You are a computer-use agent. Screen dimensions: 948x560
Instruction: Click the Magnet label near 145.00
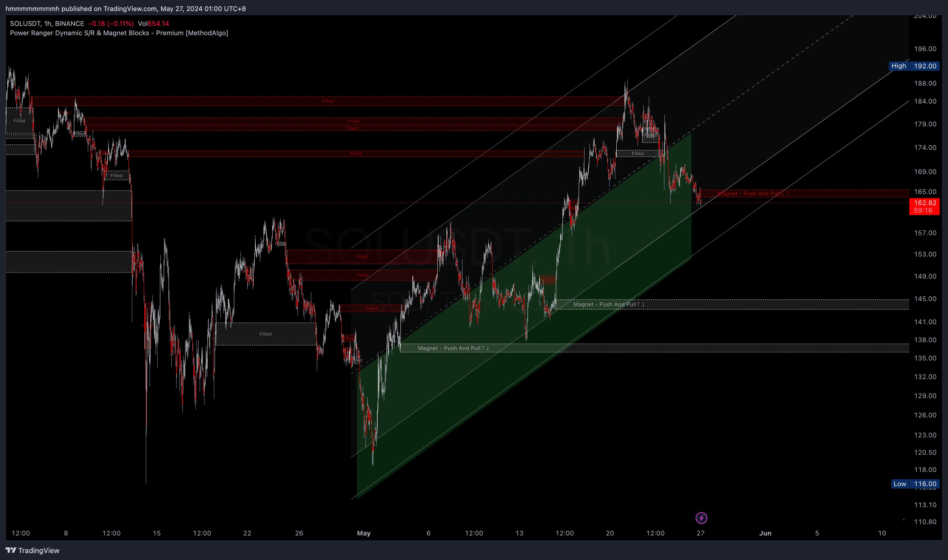click(x=608, y=304)
